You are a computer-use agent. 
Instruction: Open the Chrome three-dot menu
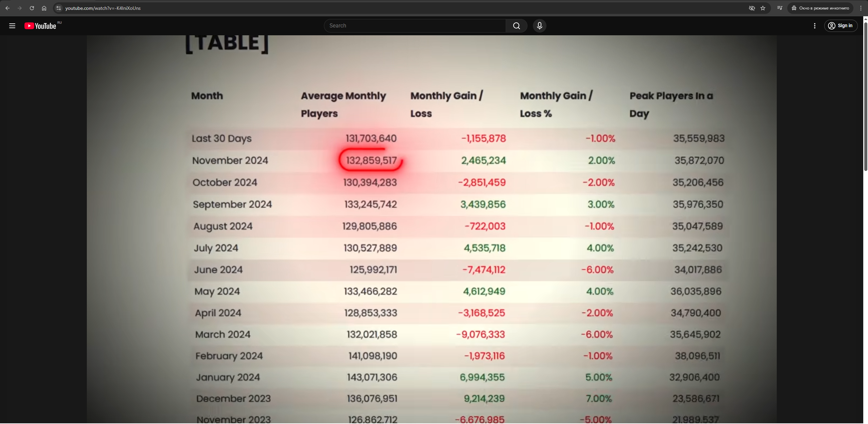[861, 8]
